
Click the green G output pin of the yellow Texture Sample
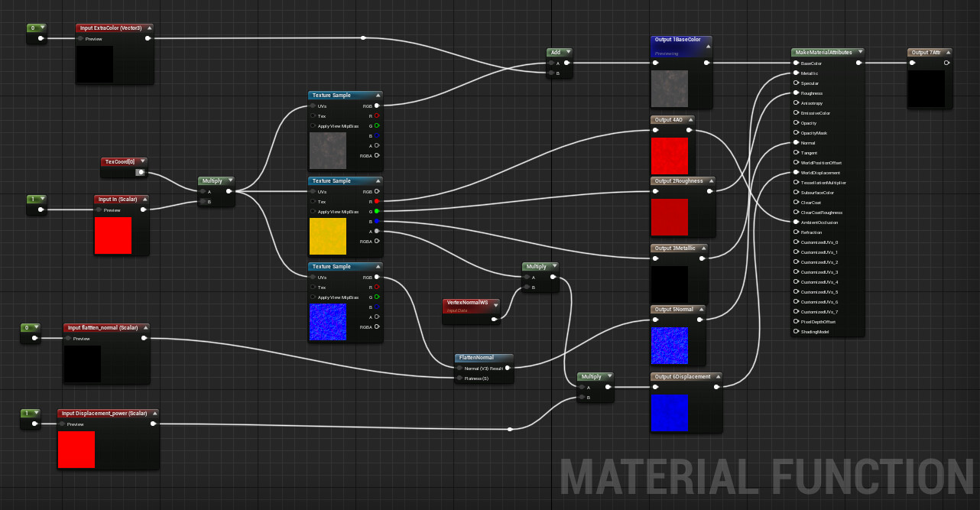(x=377, y=211)
